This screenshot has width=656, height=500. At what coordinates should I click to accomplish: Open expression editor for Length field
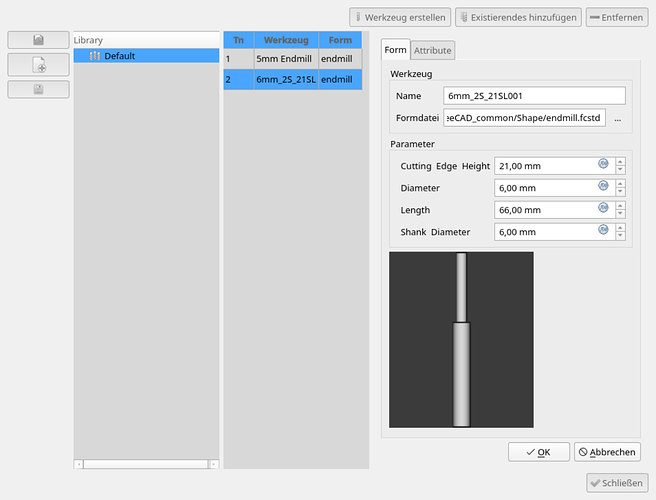pyautogui.click(x=603, y=209)
